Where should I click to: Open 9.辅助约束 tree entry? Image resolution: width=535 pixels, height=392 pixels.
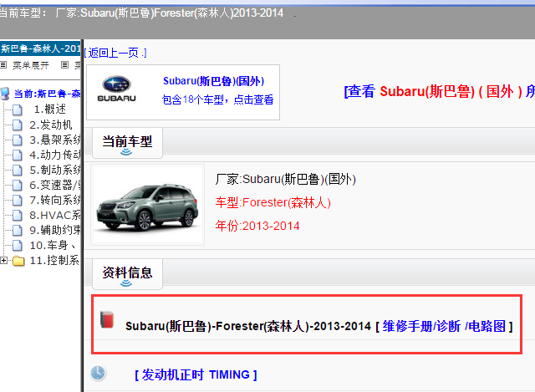[55, 230]
